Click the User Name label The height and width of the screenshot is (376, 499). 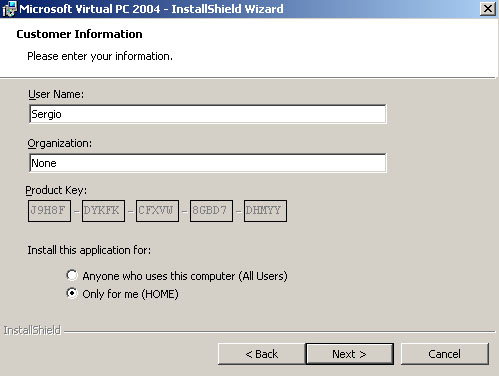56,94
